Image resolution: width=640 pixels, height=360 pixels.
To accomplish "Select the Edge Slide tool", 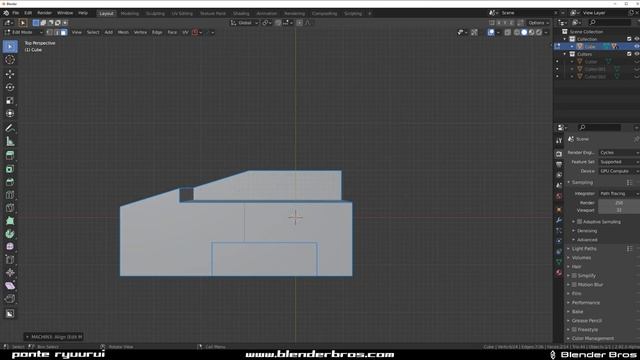I will (10, 260).
